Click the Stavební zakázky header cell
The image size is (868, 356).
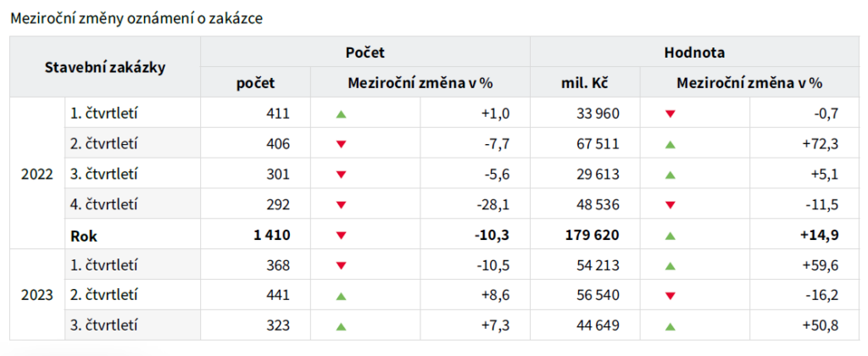[104, 67]
